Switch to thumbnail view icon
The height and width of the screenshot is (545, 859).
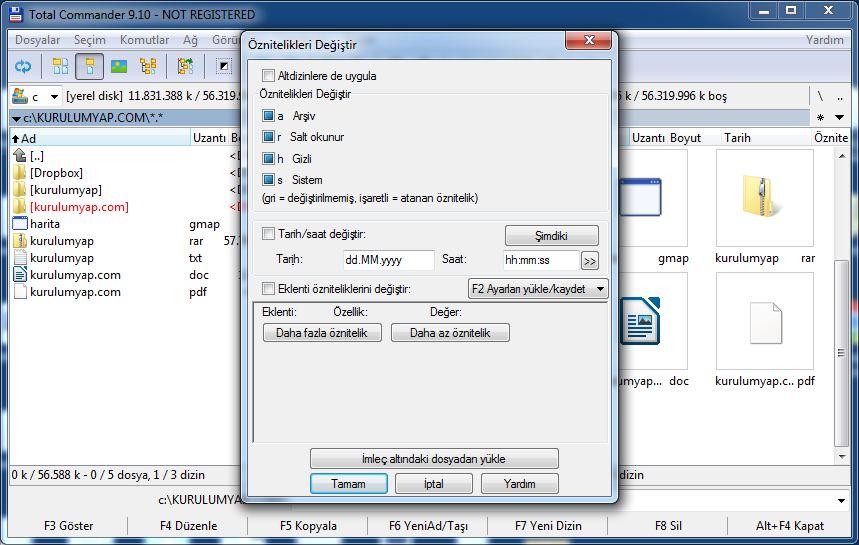point(119,66)
